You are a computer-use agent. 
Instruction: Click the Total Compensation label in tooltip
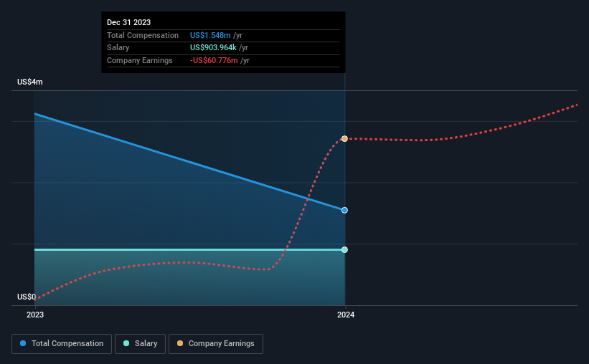tap(143, 35)
